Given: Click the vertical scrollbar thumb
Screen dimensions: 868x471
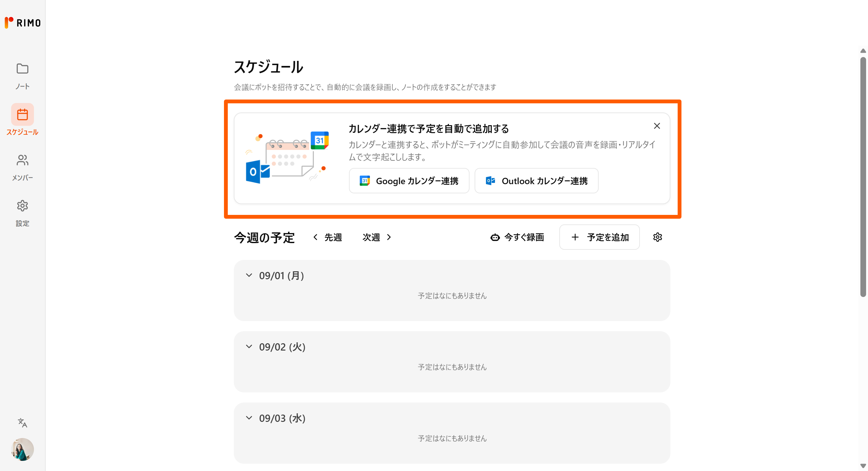Looking at the screenshot, I should click(x=863, y=177).
